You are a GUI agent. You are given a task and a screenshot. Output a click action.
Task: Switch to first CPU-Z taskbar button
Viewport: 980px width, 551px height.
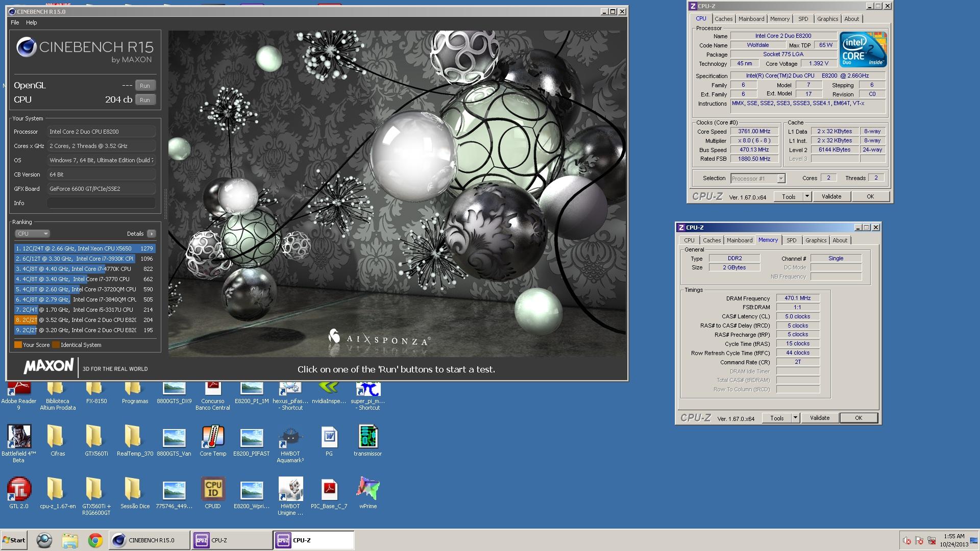tap(232, 540)
